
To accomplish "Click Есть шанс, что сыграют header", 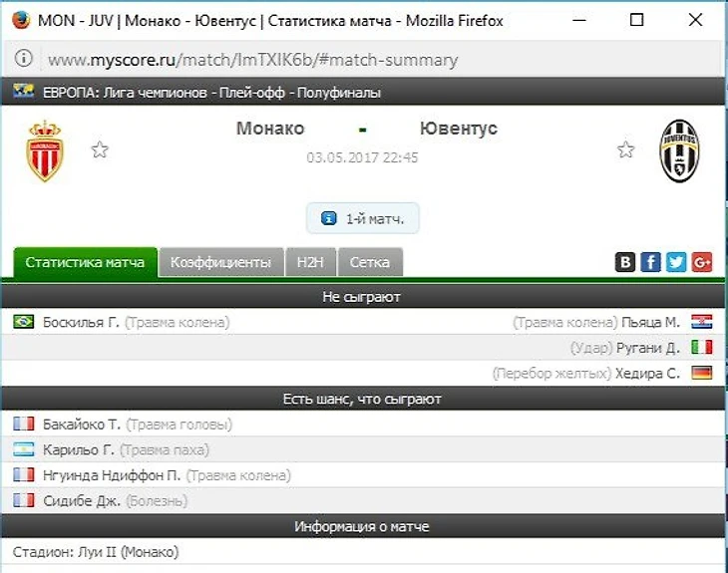I will [x=362, y=399].
